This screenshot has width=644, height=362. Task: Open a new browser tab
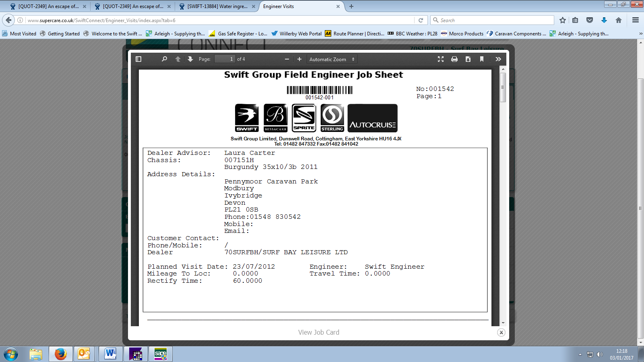pyautogui.click(x=351, y=6)
